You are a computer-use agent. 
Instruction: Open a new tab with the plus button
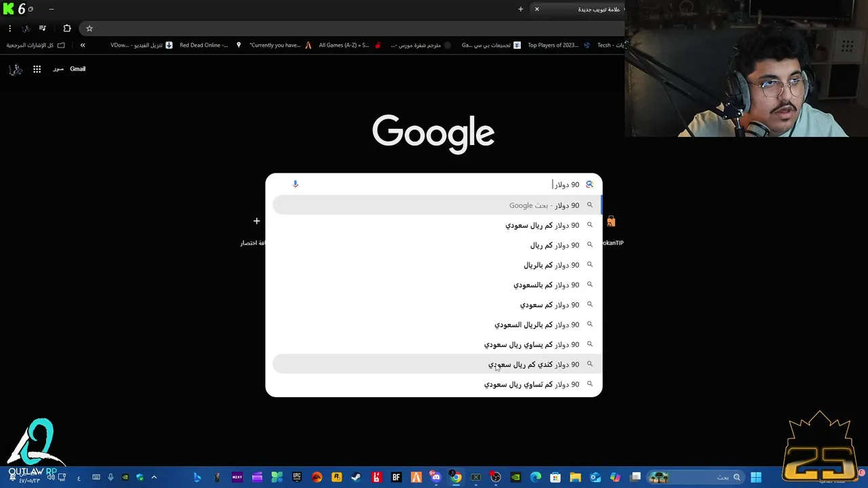[521, 9]
